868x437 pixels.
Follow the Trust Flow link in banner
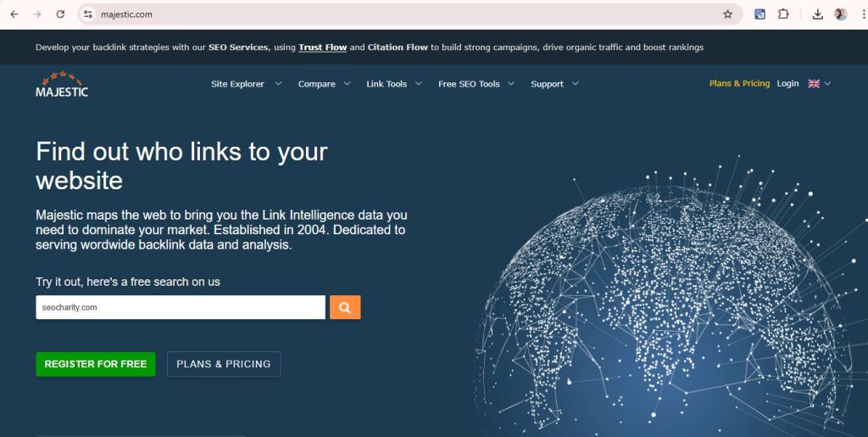pos(322,48)
